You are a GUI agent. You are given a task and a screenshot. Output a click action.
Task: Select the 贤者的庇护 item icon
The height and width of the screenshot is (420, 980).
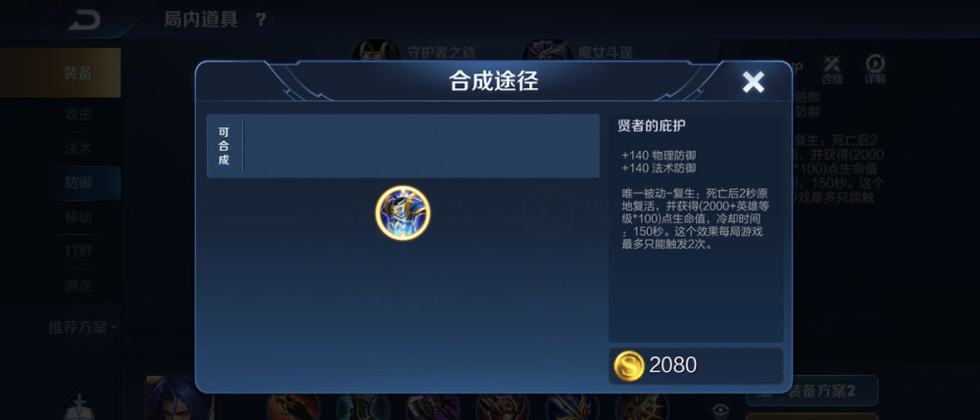pos(403,212)
